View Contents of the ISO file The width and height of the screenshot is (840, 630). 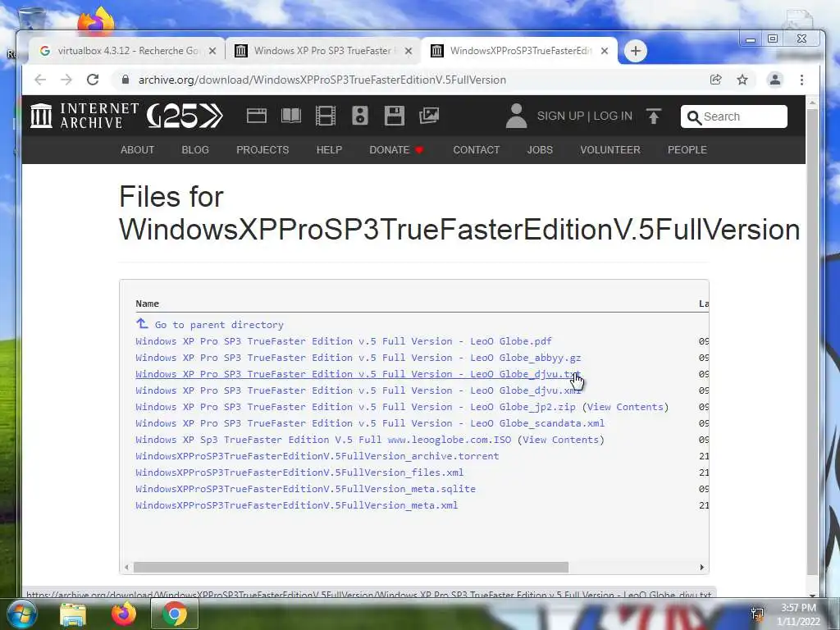click(x=560, y=440)
